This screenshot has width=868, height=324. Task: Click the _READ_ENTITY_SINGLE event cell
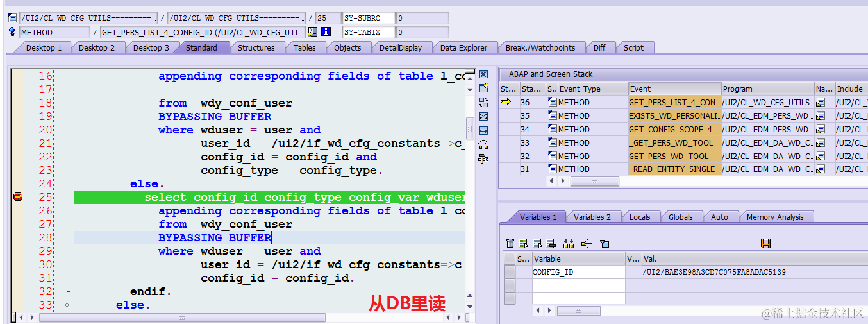point(674,169)
